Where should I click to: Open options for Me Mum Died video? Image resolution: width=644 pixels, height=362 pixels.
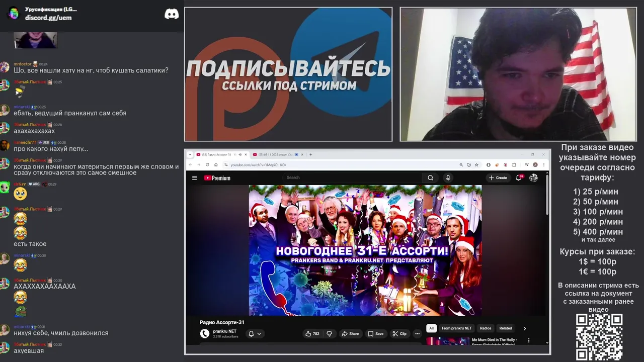(x=528, y=340)
